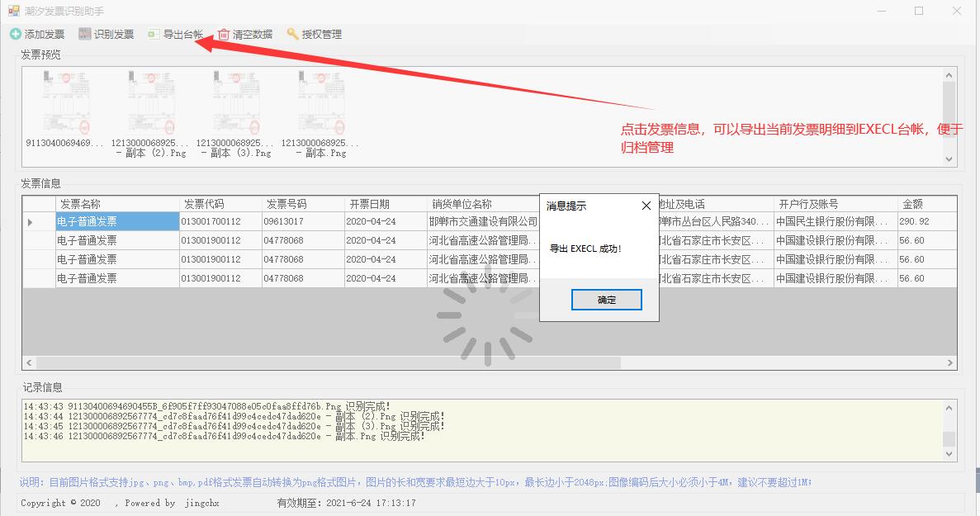980x516 pixels.
Task: Open 授权管理 via its key icon
Action: coord(292,35)
